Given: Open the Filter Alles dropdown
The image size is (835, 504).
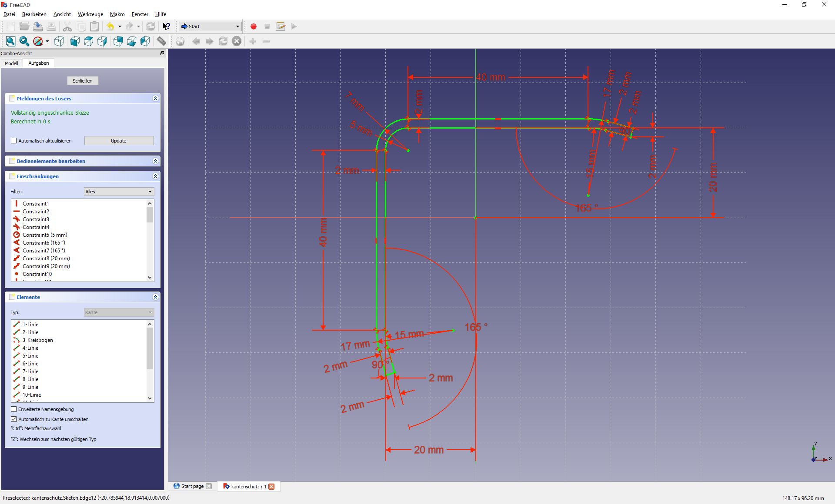Looking at the screenshot, I should [119, 192].
